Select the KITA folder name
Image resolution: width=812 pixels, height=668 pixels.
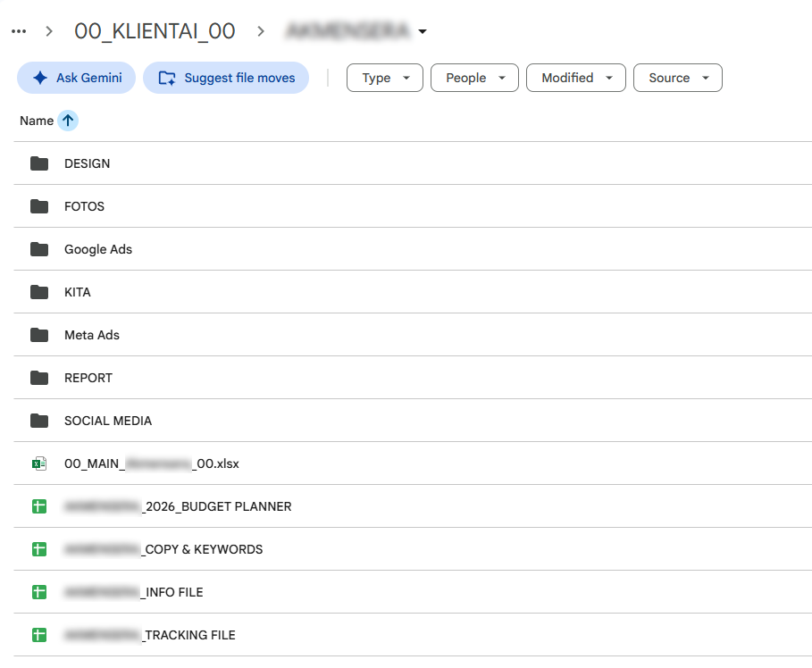78,292
